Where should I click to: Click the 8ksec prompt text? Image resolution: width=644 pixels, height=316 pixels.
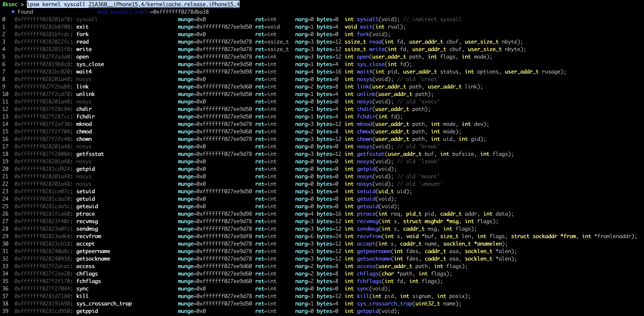[x=10, y=4]
